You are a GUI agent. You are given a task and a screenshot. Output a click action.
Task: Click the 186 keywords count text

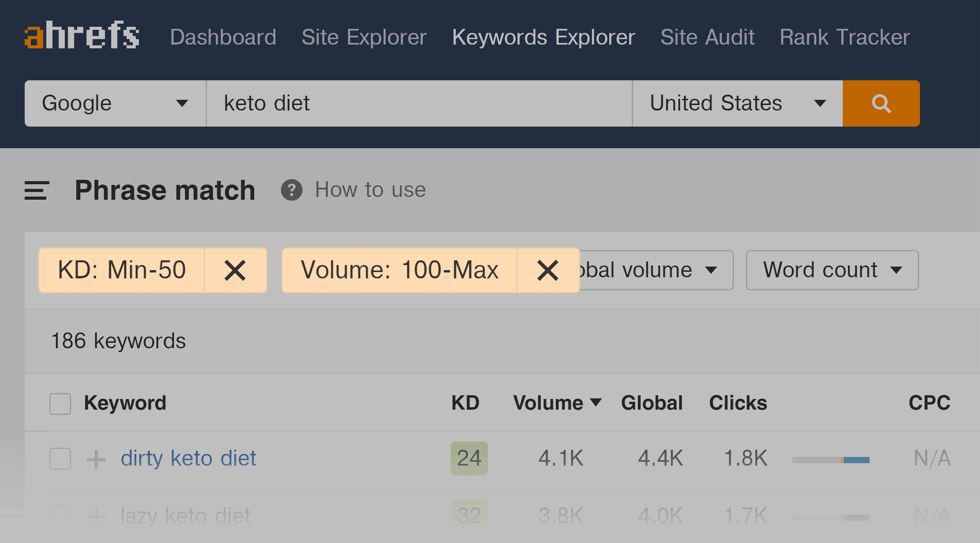click(118, 341)
